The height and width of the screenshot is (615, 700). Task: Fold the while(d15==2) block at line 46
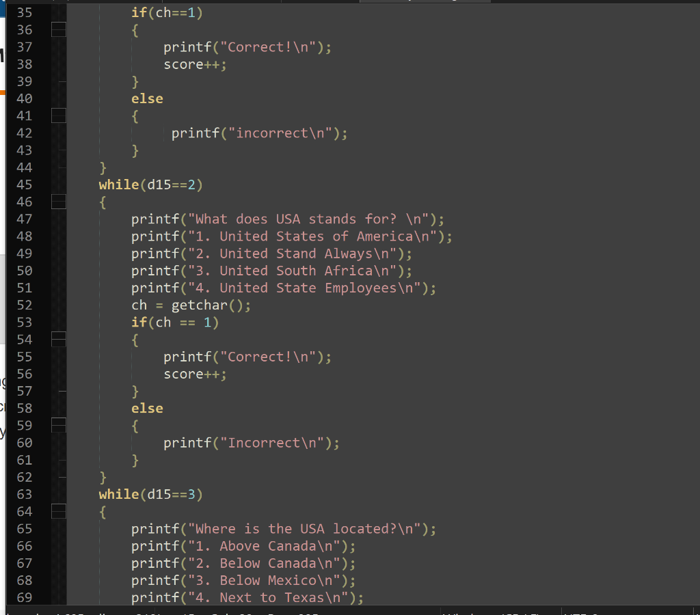59,202
